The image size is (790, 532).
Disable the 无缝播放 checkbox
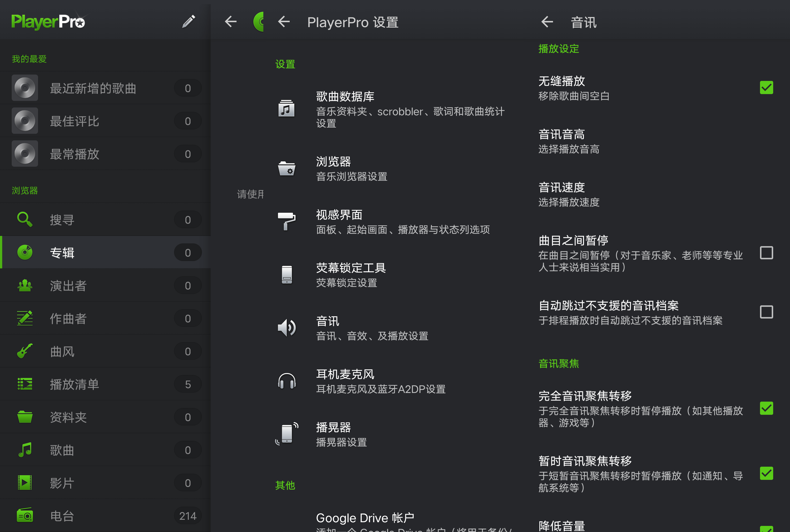(x=767, y=88)
